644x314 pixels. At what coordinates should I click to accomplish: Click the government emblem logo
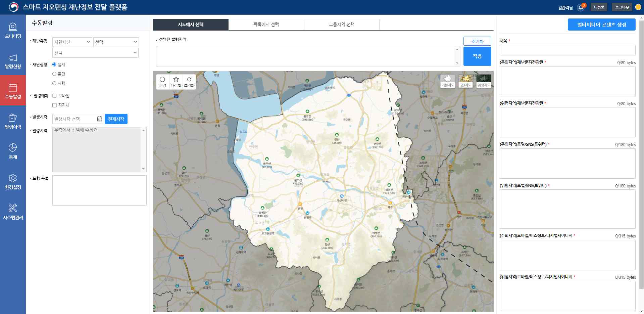point(13,7)
